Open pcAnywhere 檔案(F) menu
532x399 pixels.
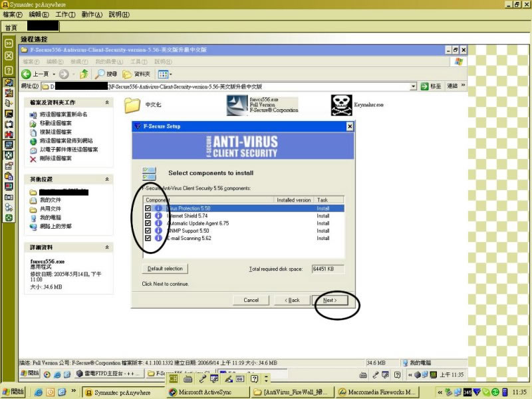(13, 14)
